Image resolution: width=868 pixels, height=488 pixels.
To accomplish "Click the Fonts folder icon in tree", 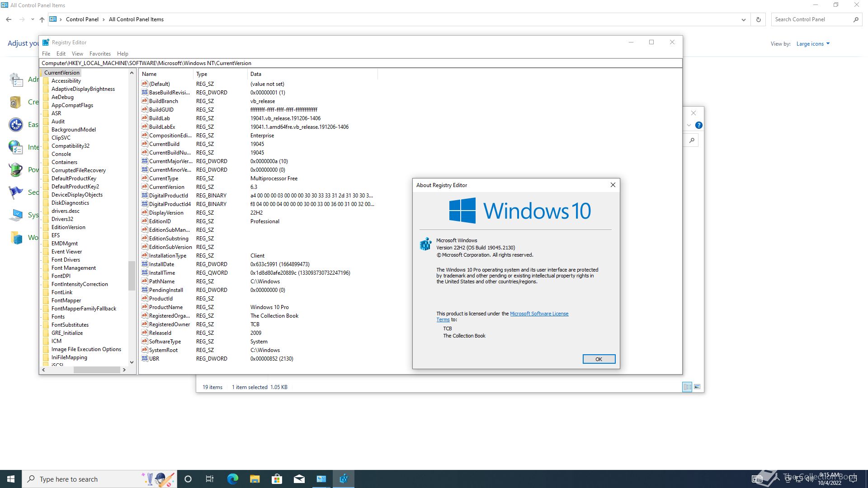I will click(46, 317).
